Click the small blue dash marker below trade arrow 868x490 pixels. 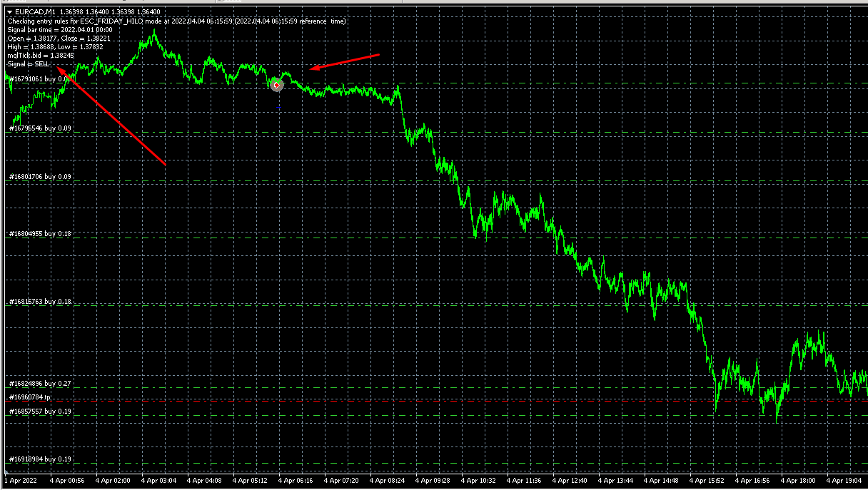click(279, 107)
